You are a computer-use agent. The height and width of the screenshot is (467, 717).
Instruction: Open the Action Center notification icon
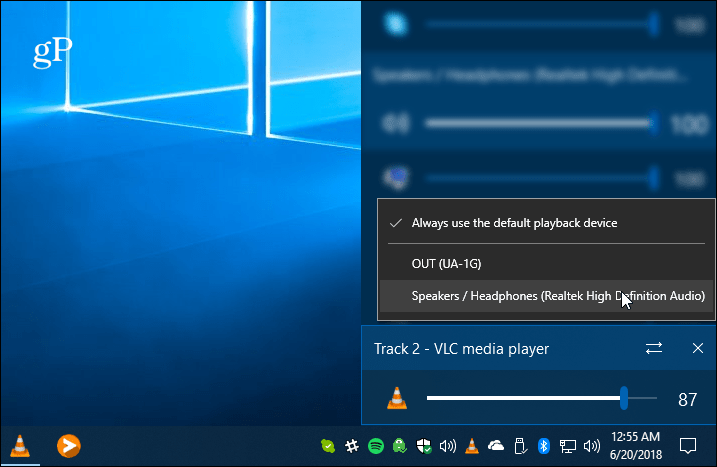point(688,446)
